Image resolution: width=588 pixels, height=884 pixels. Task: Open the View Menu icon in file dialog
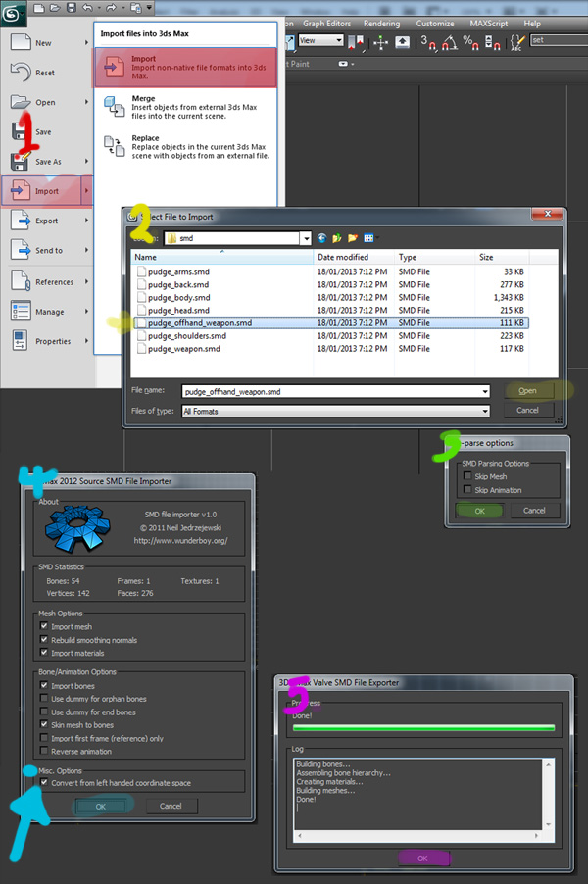click(369, 238)
